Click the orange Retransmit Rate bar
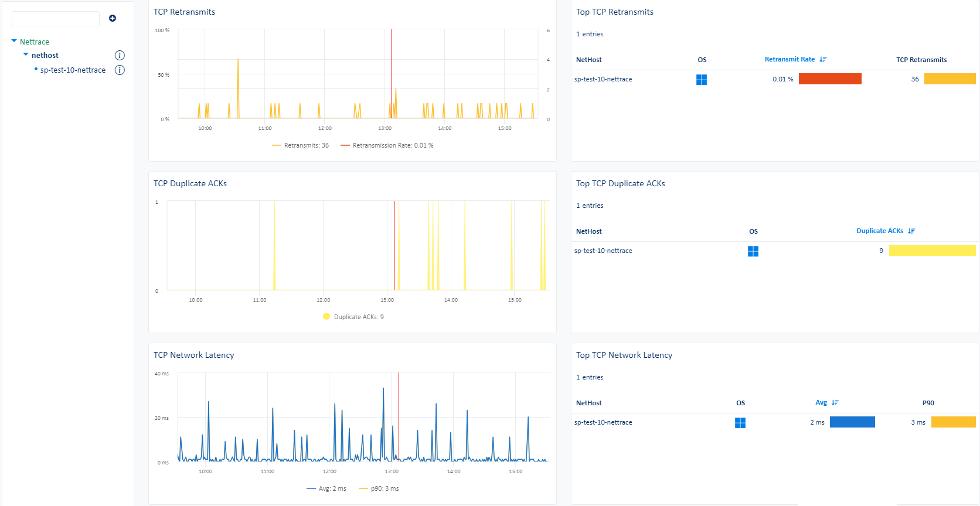Viewport: 980px width, 506px height. point(830,79)
